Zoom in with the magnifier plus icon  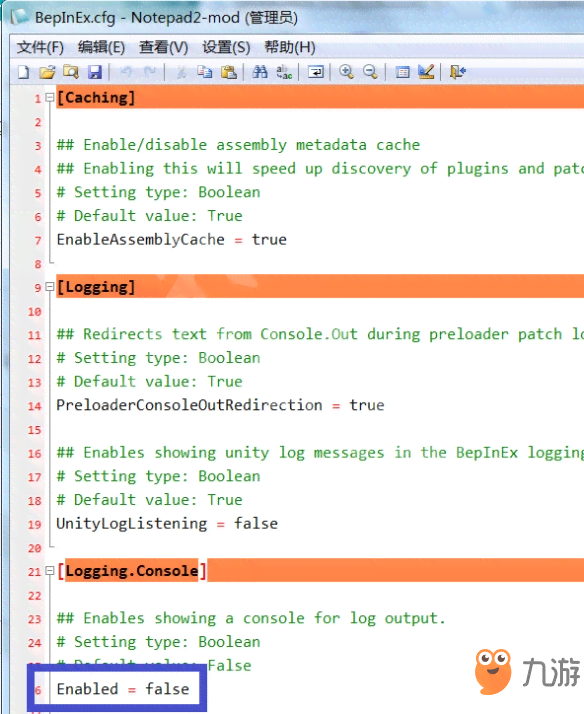pyautogui.click(x=346, y=72)
